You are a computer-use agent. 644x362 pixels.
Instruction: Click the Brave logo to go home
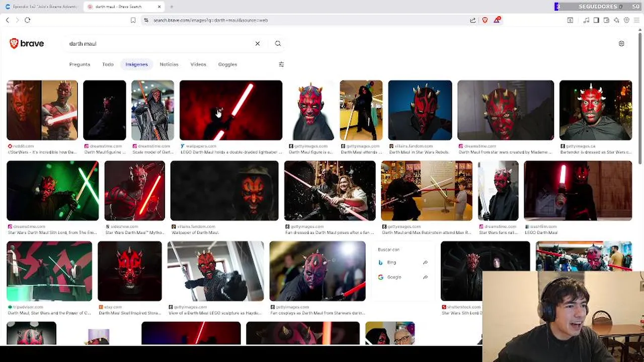(x=27, y=44)
